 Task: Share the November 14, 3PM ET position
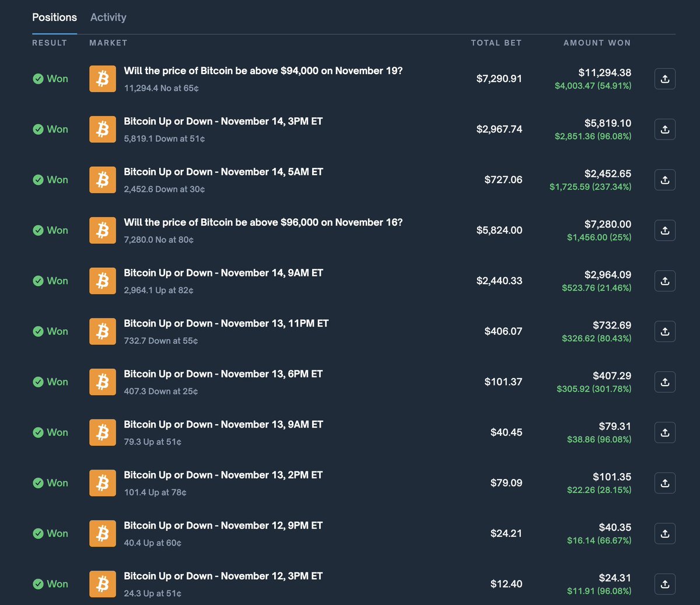(665, 130)
